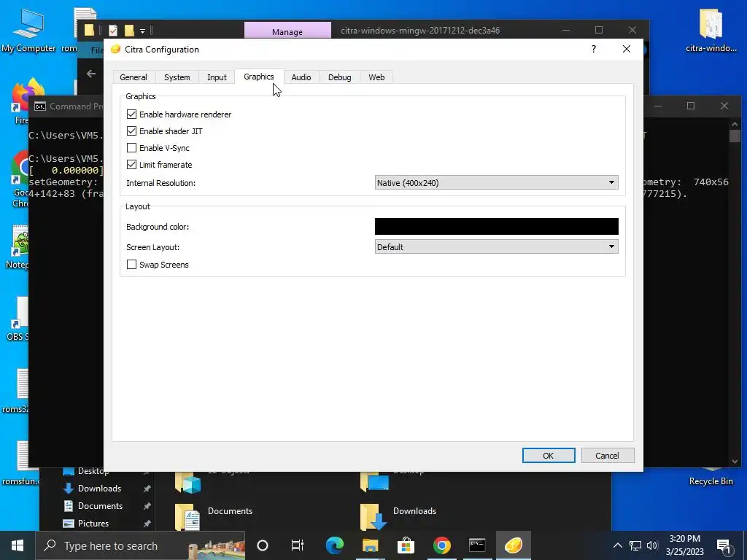This screenshot has width=747, height=560.
Task: Click File Explorer back arrow
Action: tap(91, 74)
